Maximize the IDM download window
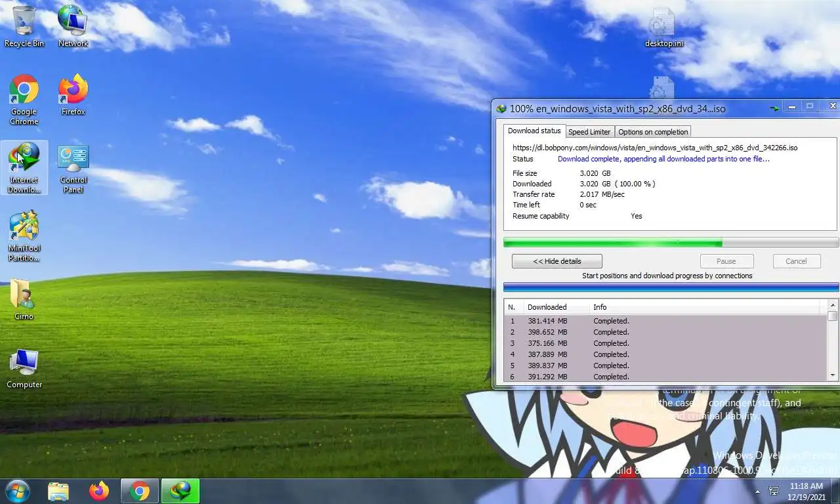The height and width of the screenshot is (504, 840). point(810,106)
